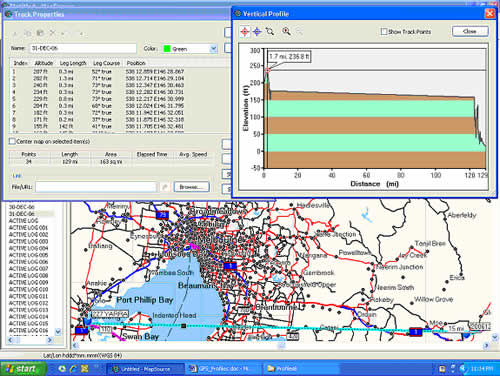Click the Leg Length column header
Image resolution: width=500 pixels, height=376 pixels.
73,63
